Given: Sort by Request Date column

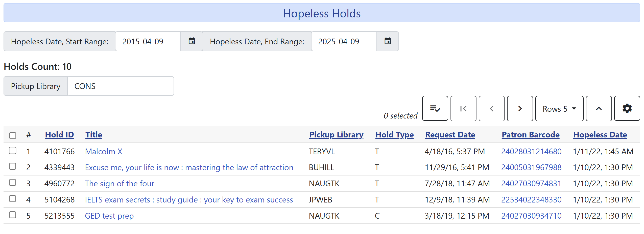Looking at the screenshot, I should click(450, 134).
